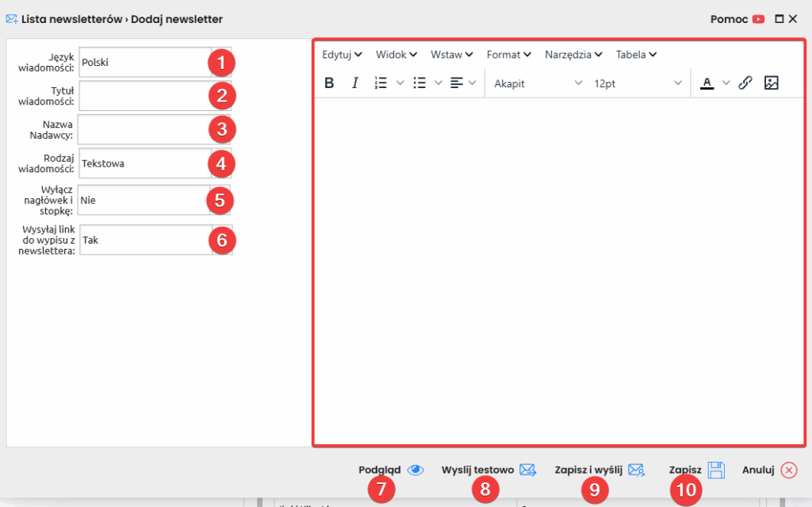This screenshot has height=507, width=812.
Task: Click the text alignment icon
Action: (456, 83)
